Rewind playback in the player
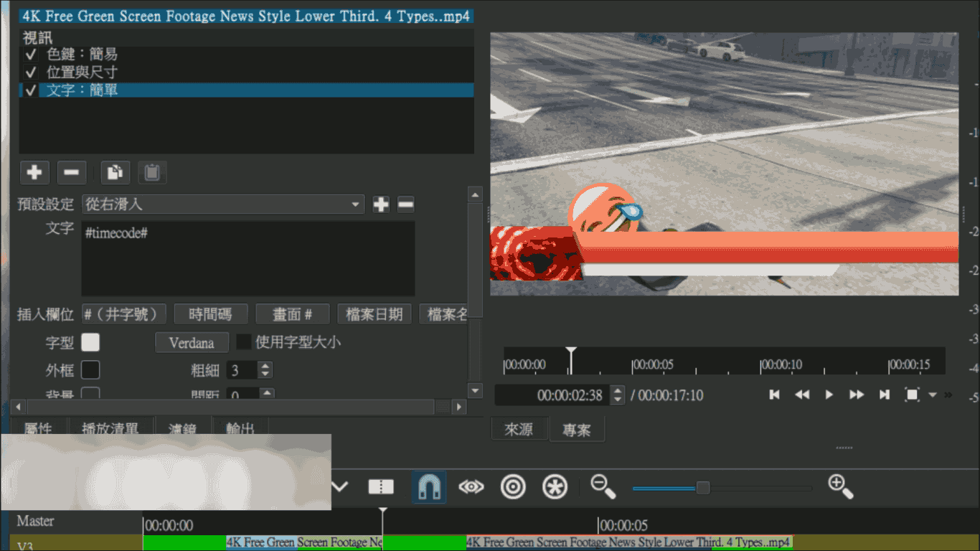The image size is (980, 551). [801, 395]
